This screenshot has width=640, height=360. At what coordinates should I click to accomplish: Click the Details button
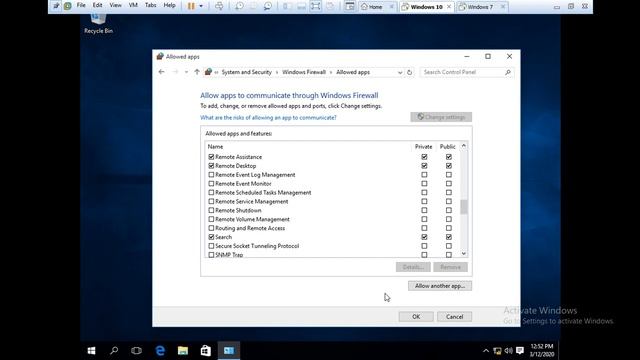click(x=413, y=267)
